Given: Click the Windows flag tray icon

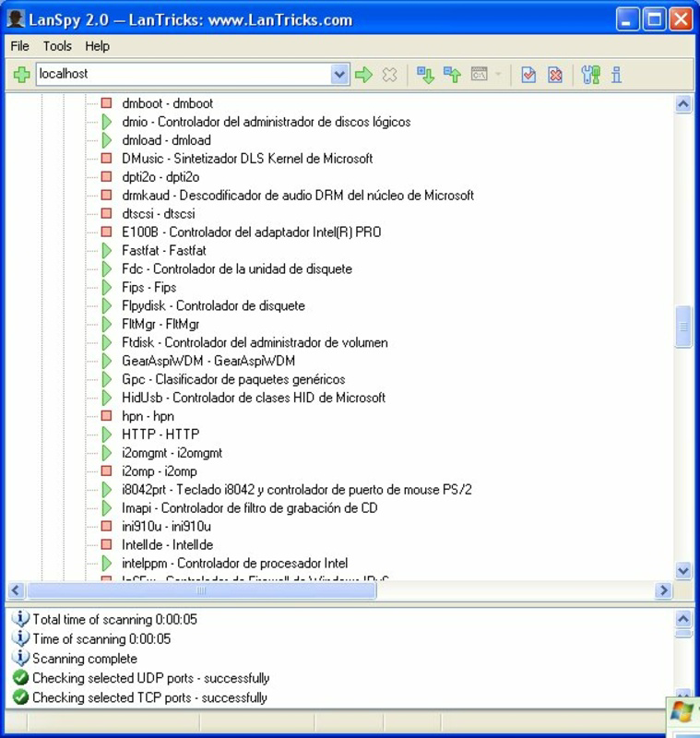Looking at the screenshot, I should (682, 711).
